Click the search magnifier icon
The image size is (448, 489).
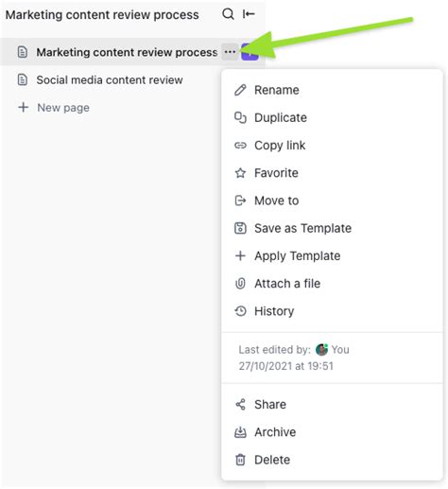pos(228,14)
